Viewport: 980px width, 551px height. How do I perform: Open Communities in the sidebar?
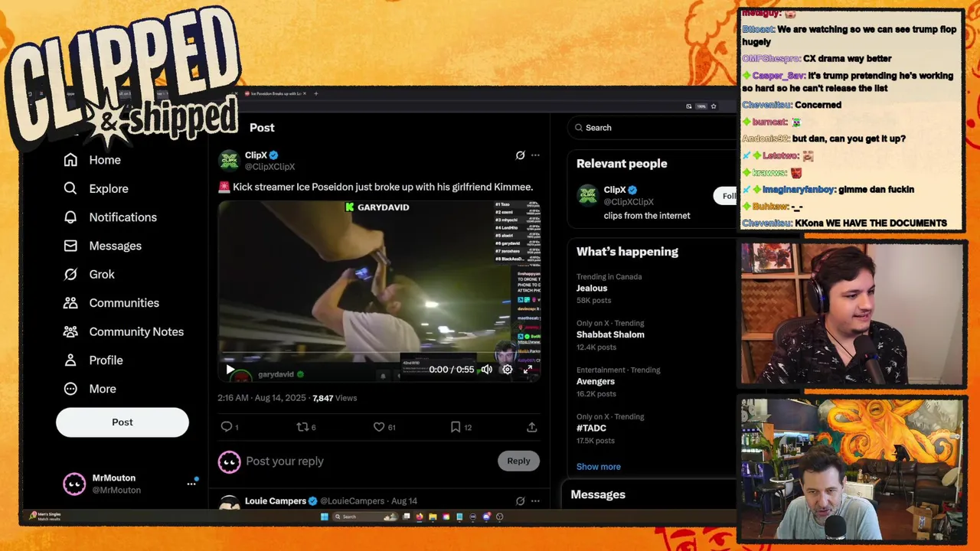click(111, 303)
